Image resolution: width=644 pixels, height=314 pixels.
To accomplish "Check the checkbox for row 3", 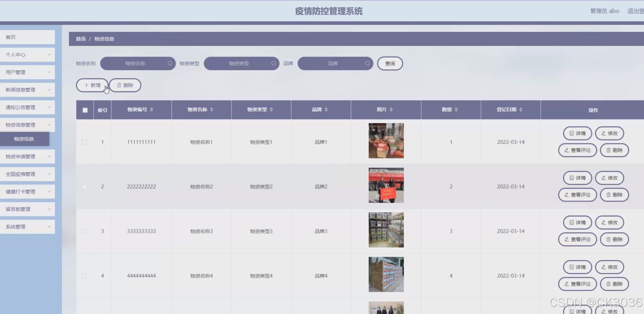I will 84,232.
